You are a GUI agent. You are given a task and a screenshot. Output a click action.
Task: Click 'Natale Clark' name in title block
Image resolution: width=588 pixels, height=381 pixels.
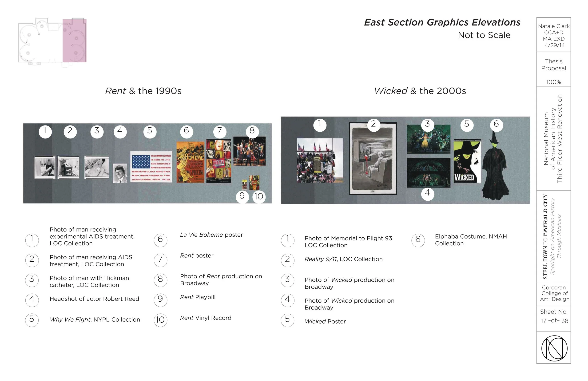pyautogui.click(x=554, y=26)
